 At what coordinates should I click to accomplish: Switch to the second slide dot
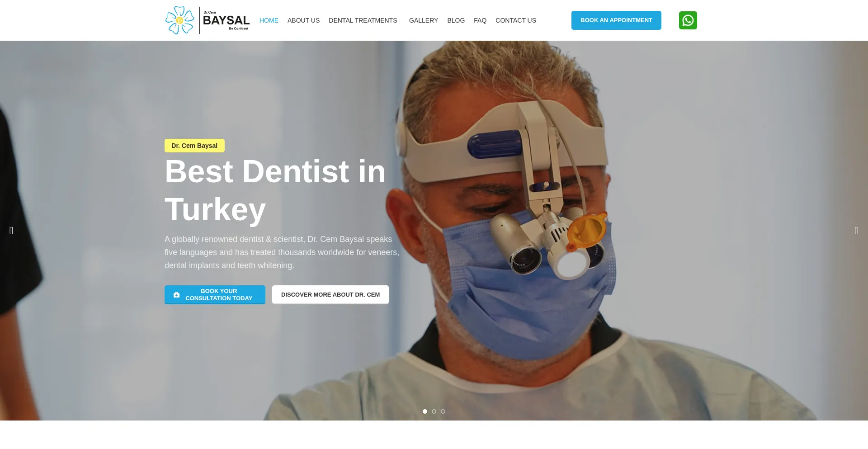(434, 411)
